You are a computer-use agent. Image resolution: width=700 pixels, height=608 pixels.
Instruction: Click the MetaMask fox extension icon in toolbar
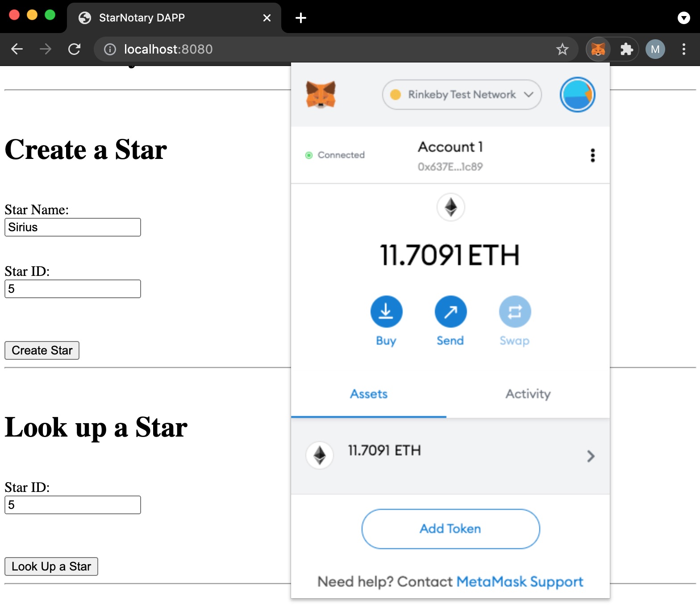click(598, 49)
